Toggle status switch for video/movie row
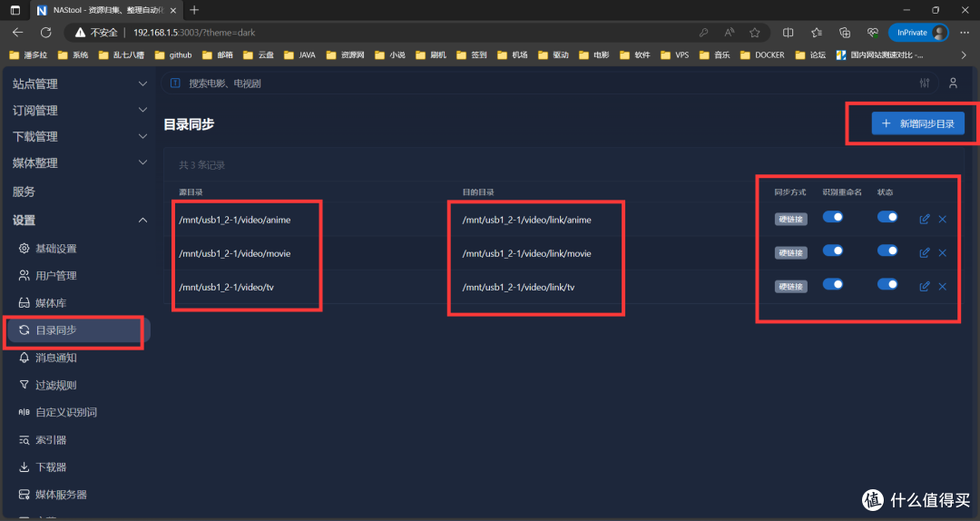Screen dimensions: 980x521 coord(887,251)
